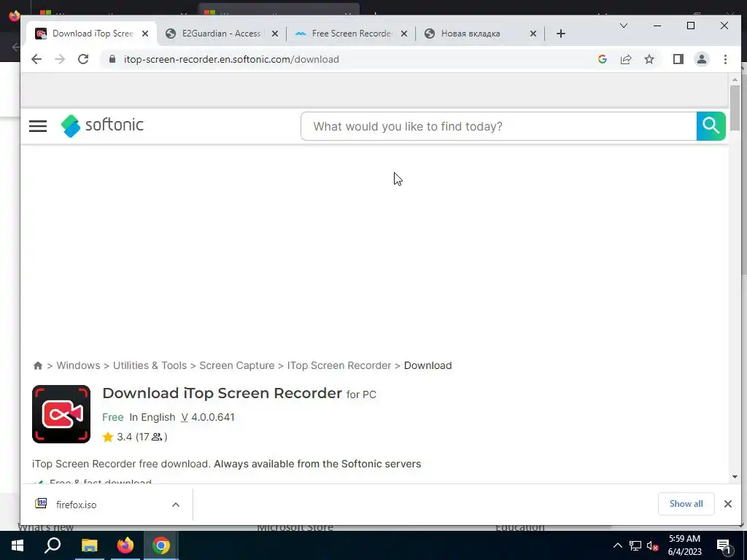Click the iTop Screen Recorder app icon
The width and height of the screenshot is (747, 560).
[61, 414]
